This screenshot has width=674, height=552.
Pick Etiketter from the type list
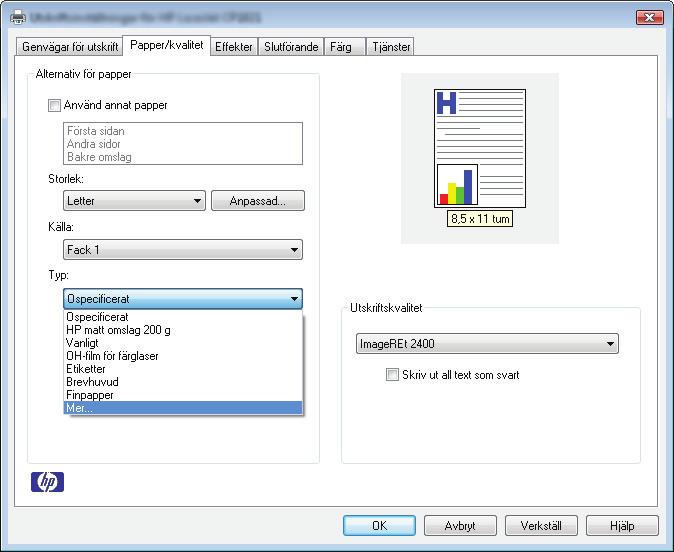coord(183,369)
